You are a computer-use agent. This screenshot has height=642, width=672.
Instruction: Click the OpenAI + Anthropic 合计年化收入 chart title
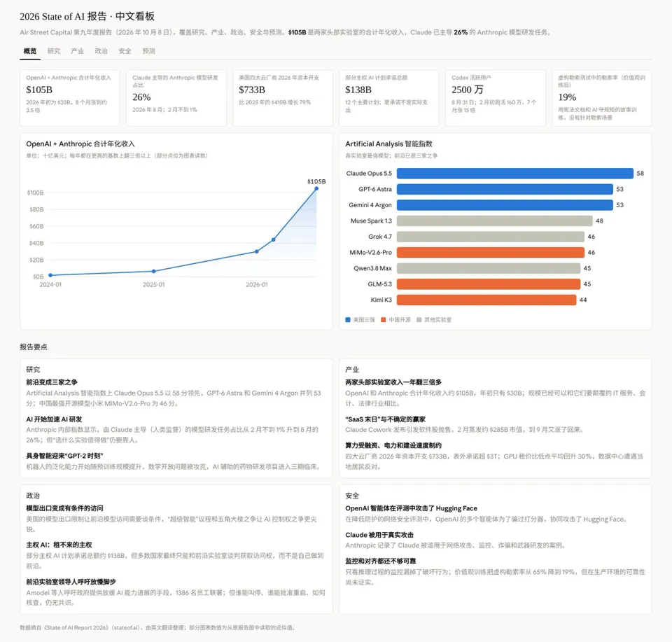coord(80,144)
